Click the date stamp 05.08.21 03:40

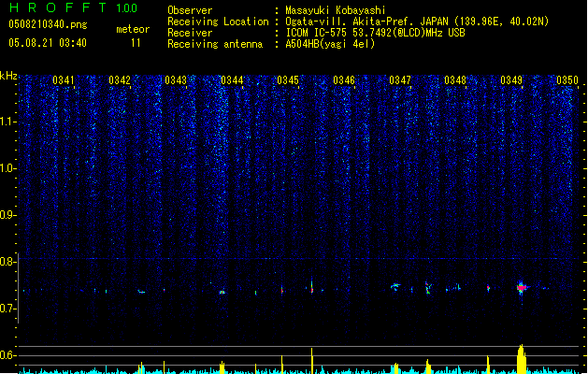tap(48, 43)
